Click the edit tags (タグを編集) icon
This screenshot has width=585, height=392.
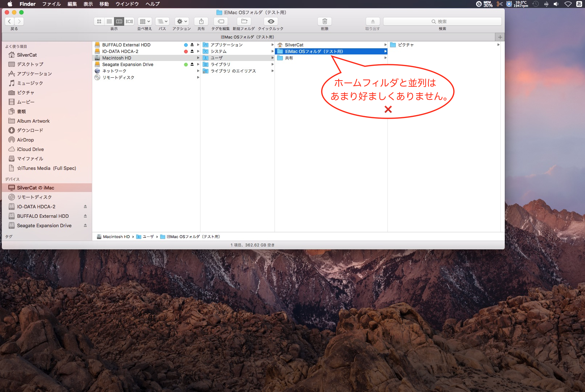tap(221, 21)
